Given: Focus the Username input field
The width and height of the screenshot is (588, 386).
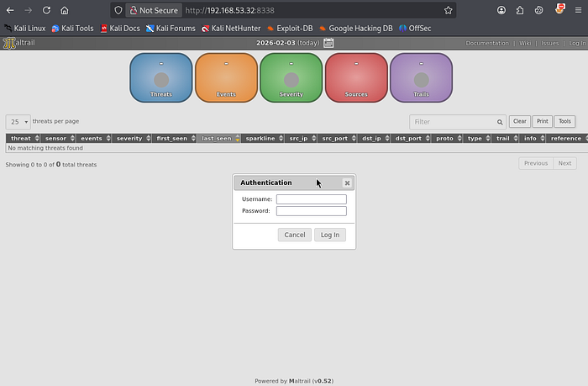Looking at the screenshot, I should [312, 199].
